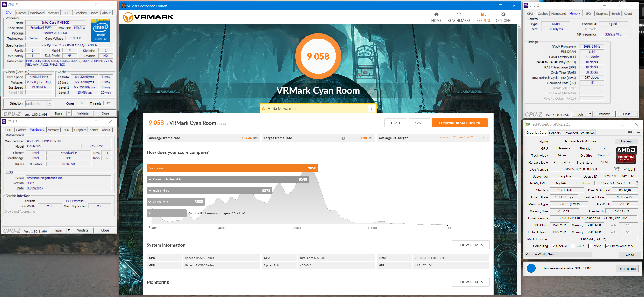Screen dimensions: 644x297
Task: Click CPU-Z Memory window title icon
Action: [526, 5]
